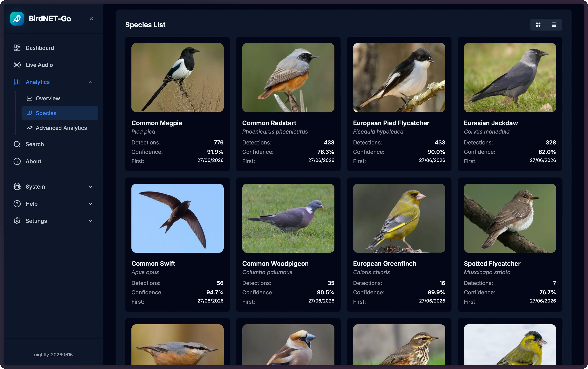
Task: Open Advanced Analytics
Action: click(x=60, y=128)
